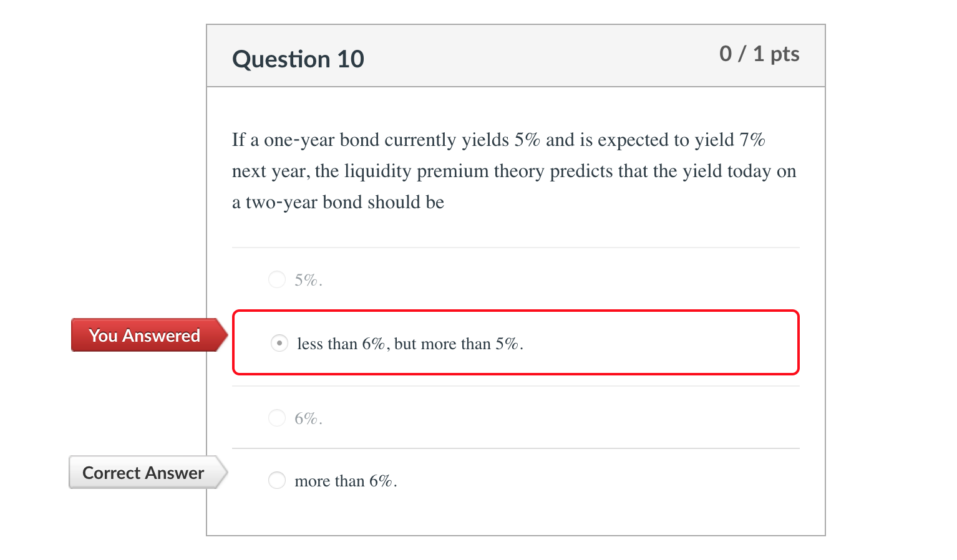The height and width of the screenshot is (560, 957).
Task: Click the Question 10 heading
Action: 298,59
